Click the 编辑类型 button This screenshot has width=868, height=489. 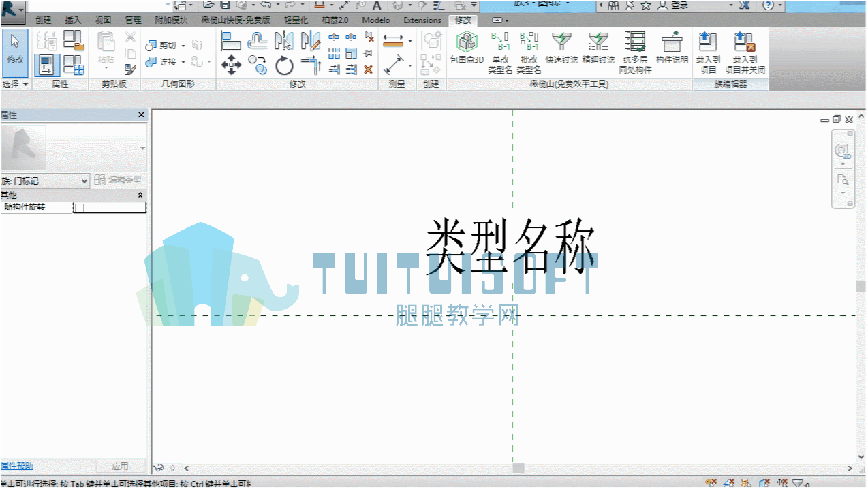[119, 180]
